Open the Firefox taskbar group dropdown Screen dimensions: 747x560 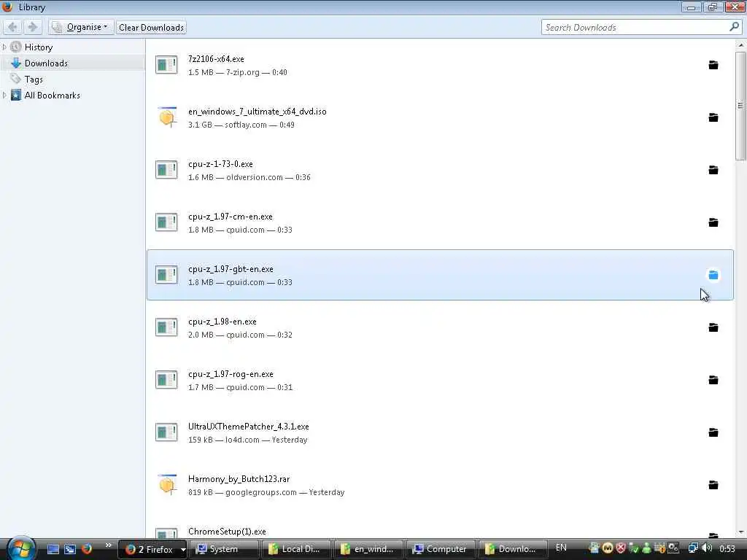pos(183,550)
